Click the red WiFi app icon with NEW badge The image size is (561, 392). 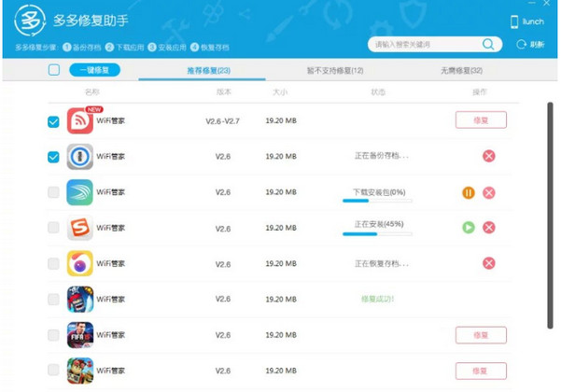click(80, 121)
